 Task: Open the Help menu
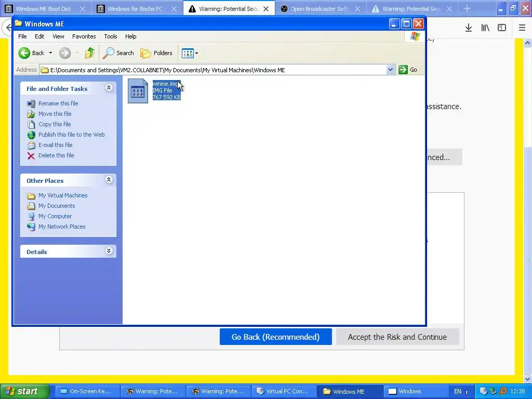pos(130,36)
